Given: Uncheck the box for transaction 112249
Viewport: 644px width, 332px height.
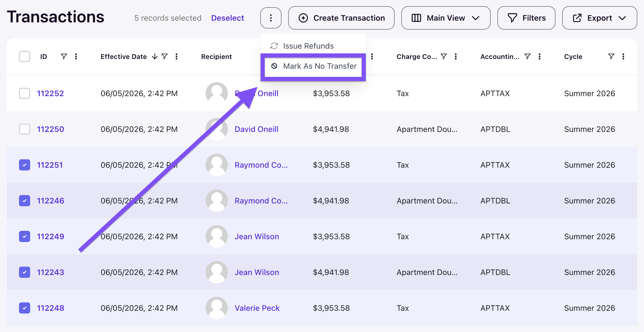Looking at the screenshot, I should click(25, 236).
